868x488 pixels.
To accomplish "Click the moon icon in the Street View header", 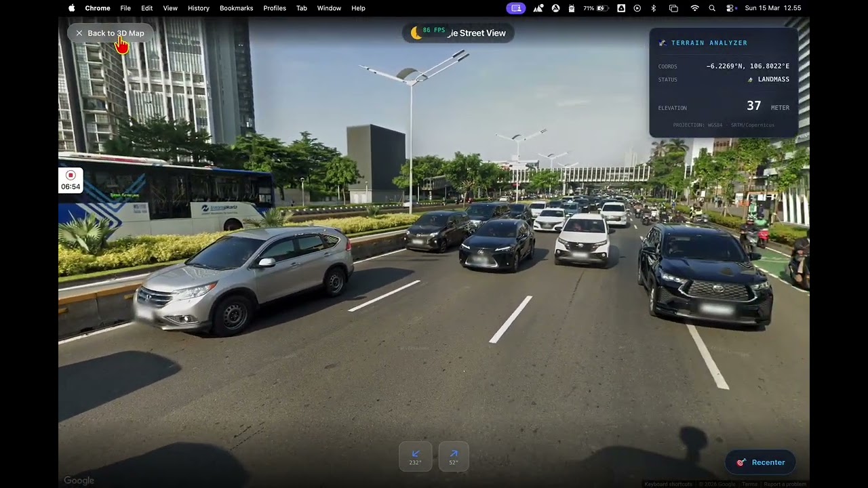I will click(x=416, y=33).
